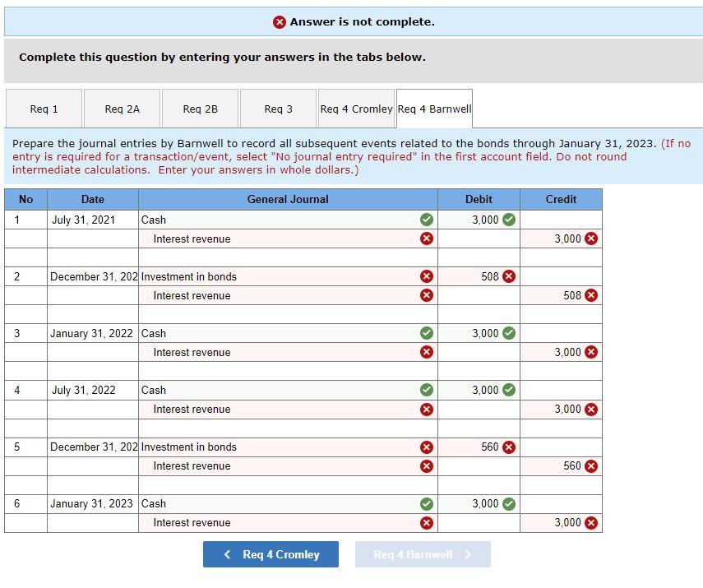Open the Cash account dropdown in entry 1
Viewport: 703px width, 588px height.
coord(280,220)
